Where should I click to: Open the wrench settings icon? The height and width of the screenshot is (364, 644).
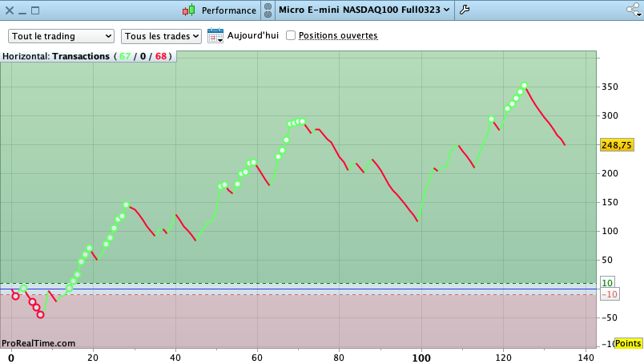(x=465, y=10)
